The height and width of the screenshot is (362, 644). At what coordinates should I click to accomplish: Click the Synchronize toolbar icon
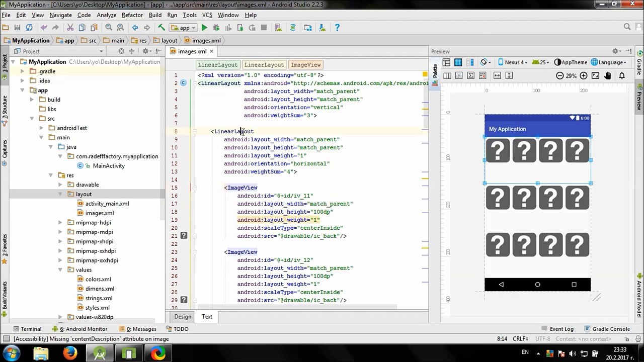tap(29, 28)
